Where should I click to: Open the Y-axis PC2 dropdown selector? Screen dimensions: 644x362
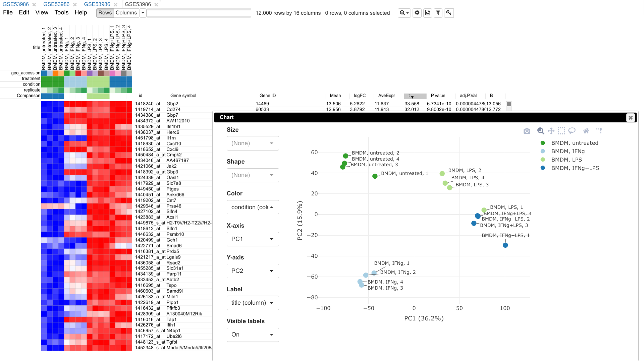pos(252,271)
